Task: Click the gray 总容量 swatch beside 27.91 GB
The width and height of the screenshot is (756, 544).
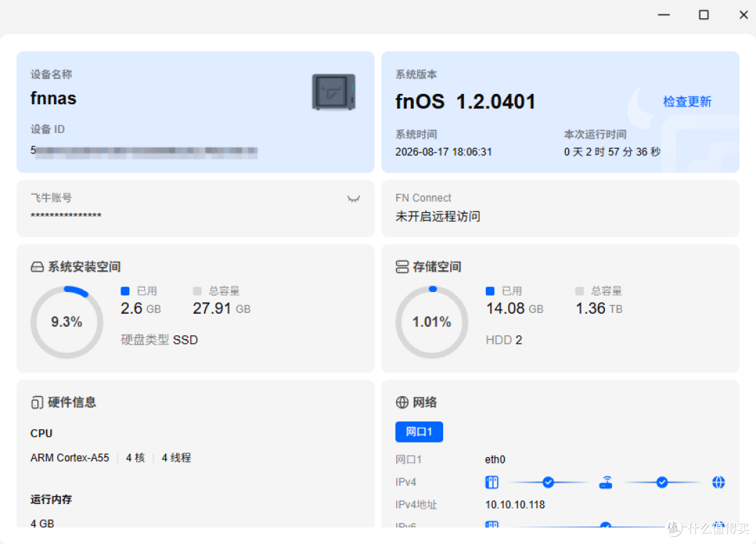Action: (x=197, y=291)
